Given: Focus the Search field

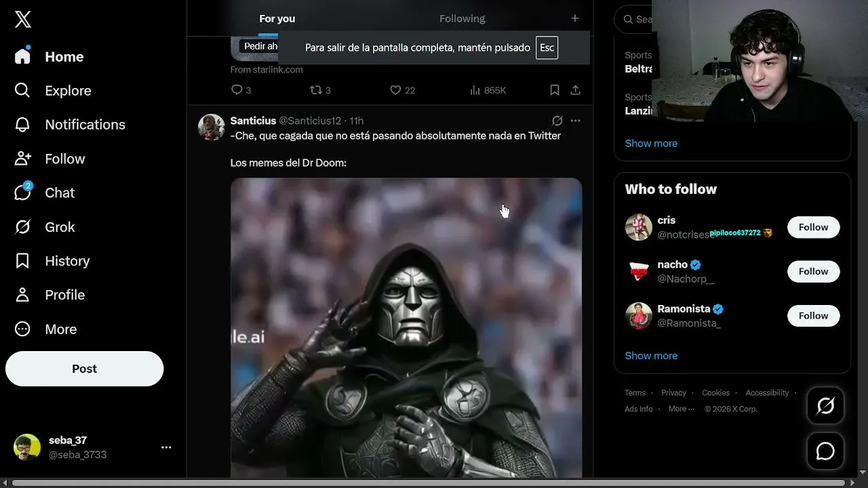Looking at the screenshot, I should [633, 19].
